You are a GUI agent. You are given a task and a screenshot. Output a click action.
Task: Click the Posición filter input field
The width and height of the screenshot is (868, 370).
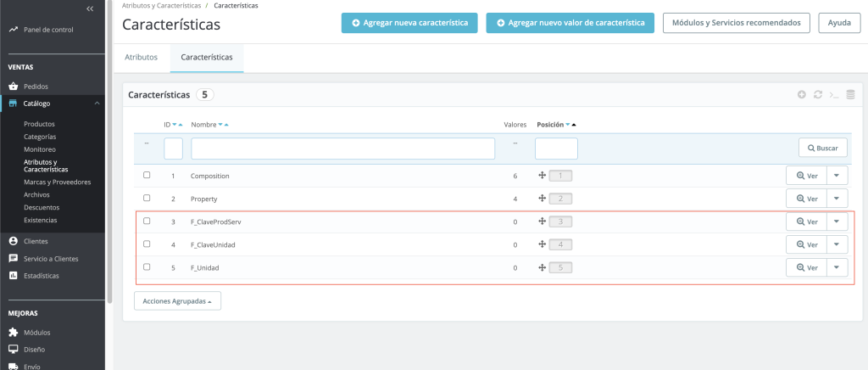tap(556, 149)
